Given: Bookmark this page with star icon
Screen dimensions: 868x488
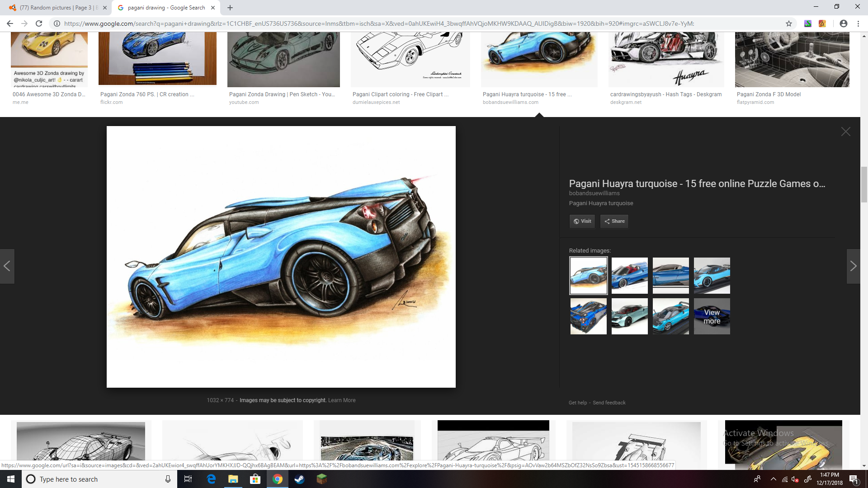Looking at the screenshot, I should pos(789,23).
